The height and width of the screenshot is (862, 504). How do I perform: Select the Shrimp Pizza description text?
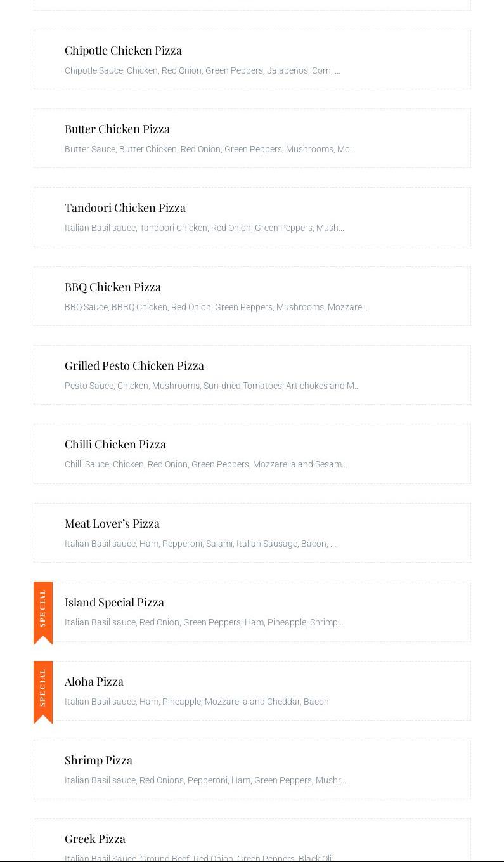[205, 780]
